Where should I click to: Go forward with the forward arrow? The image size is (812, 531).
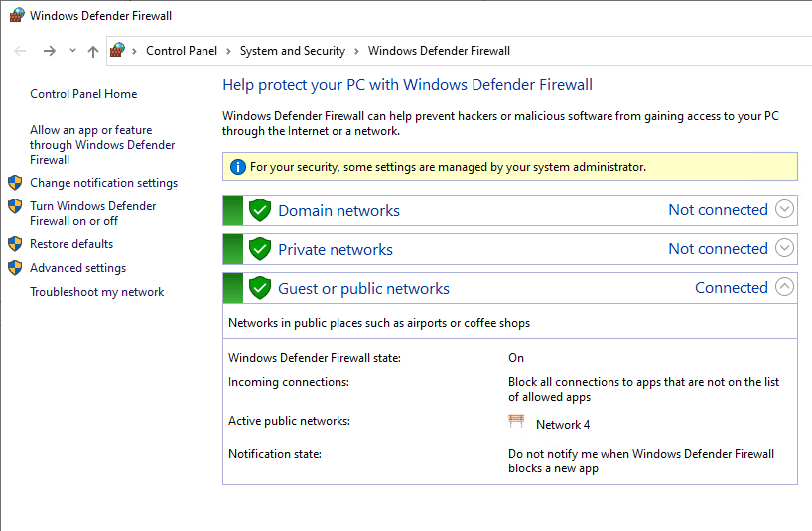[x=50, y=51]
